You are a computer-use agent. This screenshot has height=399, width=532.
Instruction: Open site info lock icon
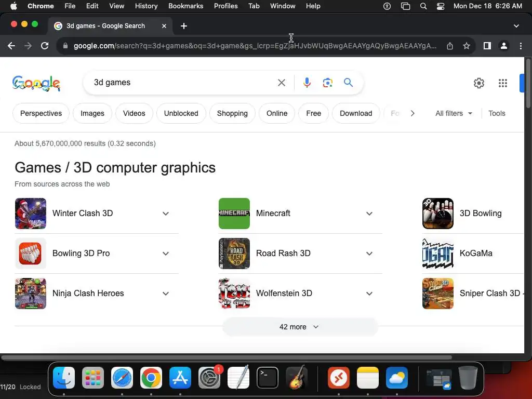(65, 46)
